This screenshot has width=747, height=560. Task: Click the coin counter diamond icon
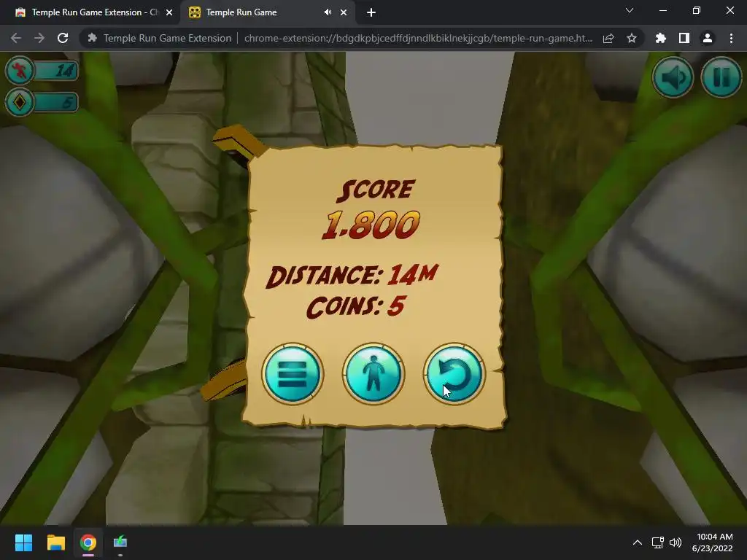click(20, 102)
